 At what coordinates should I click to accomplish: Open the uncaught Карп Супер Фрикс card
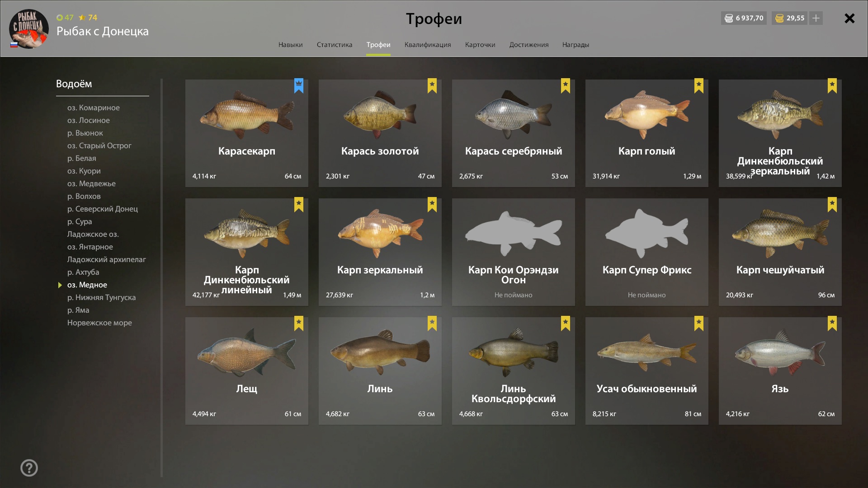tap(647, 252)
